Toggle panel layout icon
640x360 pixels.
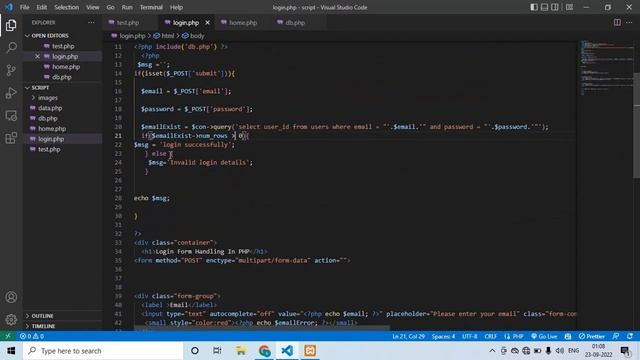[544, 7]
